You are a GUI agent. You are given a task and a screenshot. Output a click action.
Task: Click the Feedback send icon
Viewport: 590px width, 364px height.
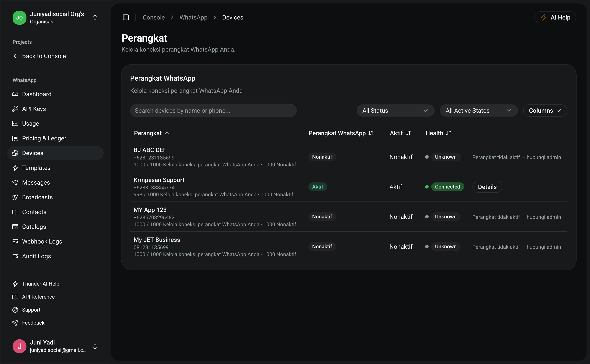click(x=15, y=323)
